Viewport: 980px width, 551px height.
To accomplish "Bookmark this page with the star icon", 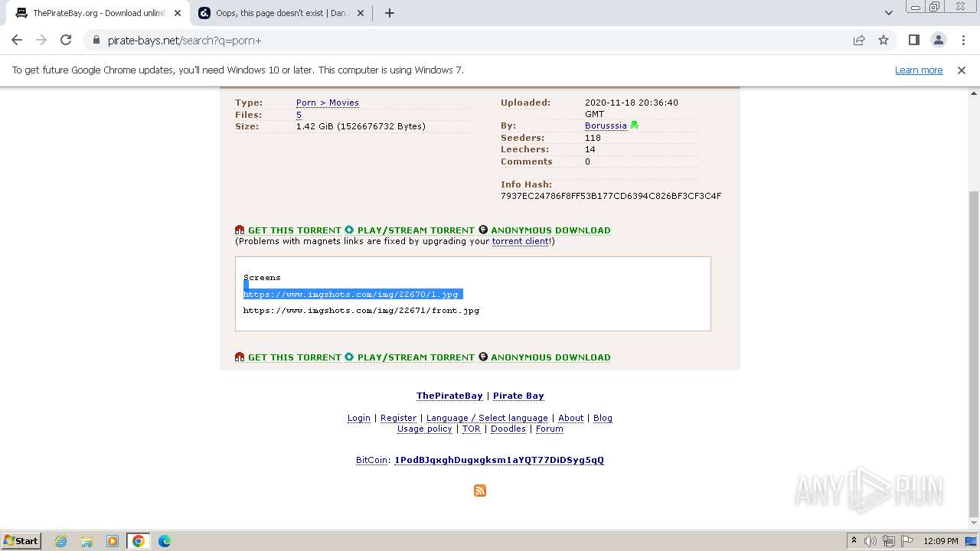I will tap(884, 40).
